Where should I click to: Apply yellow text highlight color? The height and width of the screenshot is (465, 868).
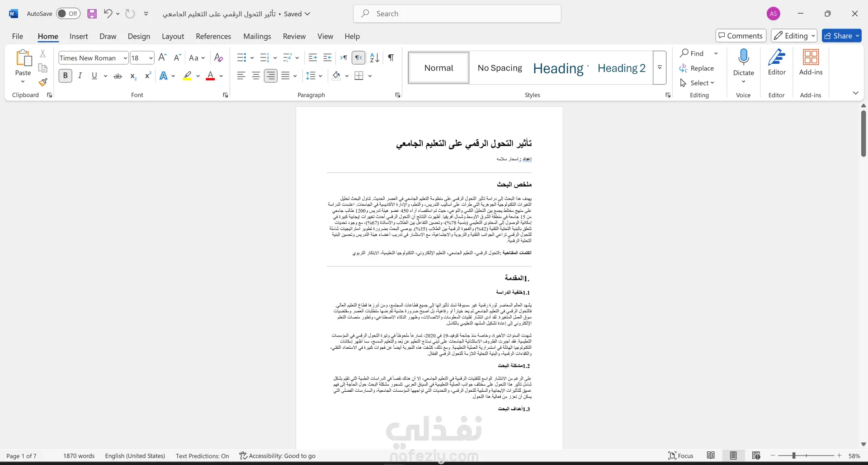(187, 76)
